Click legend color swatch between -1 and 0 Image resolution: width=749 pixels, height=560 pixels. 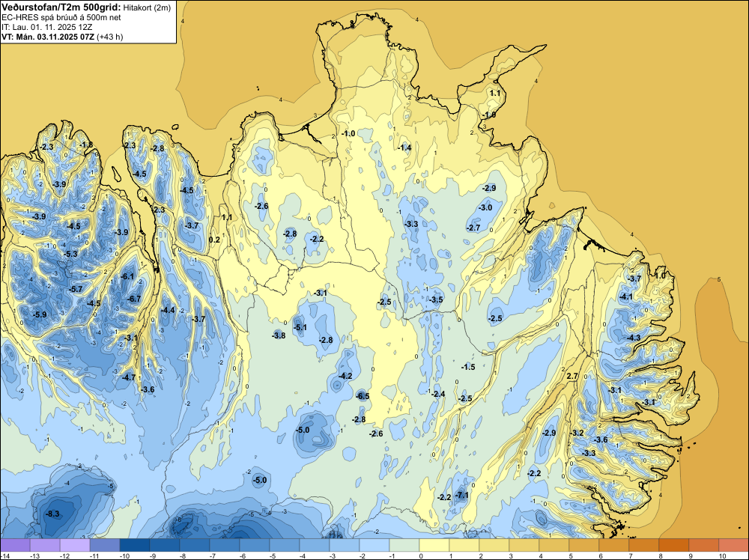404,545
